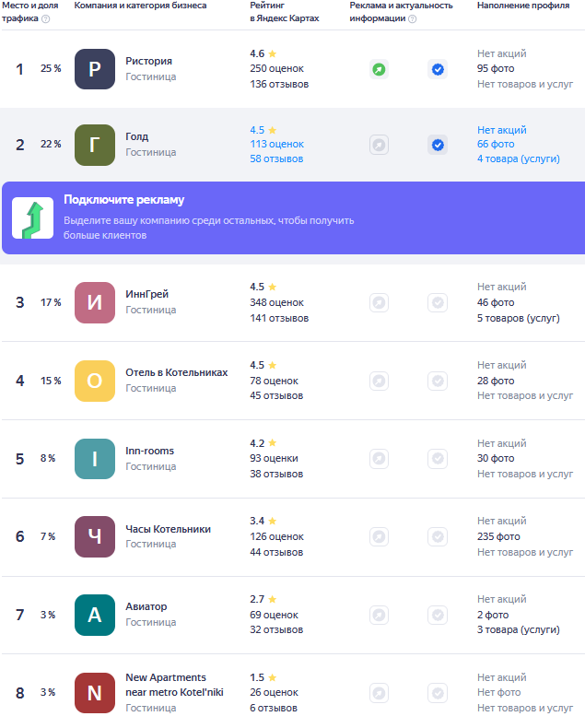Select the 'New Apartments near metro Kotel'niki' entry
This screenshot has height=728, width=585.
[166, 684]
